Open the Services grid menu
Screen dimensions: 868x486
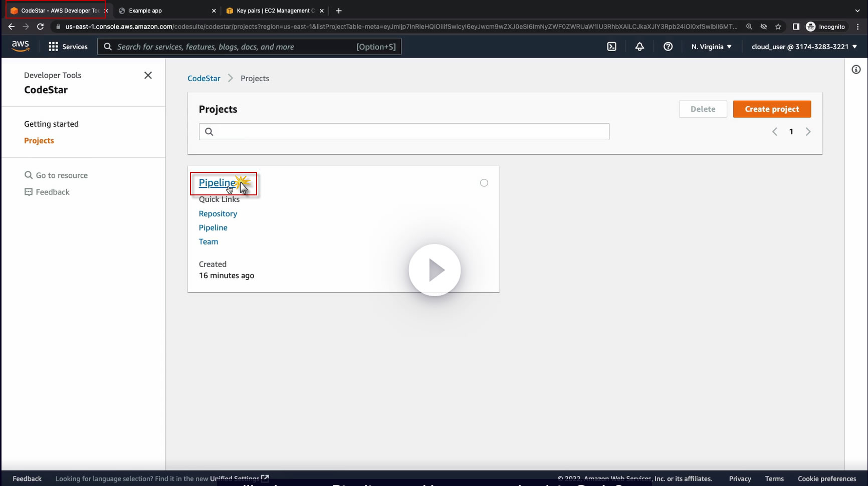pyautogui.click(x=68, y=47)
